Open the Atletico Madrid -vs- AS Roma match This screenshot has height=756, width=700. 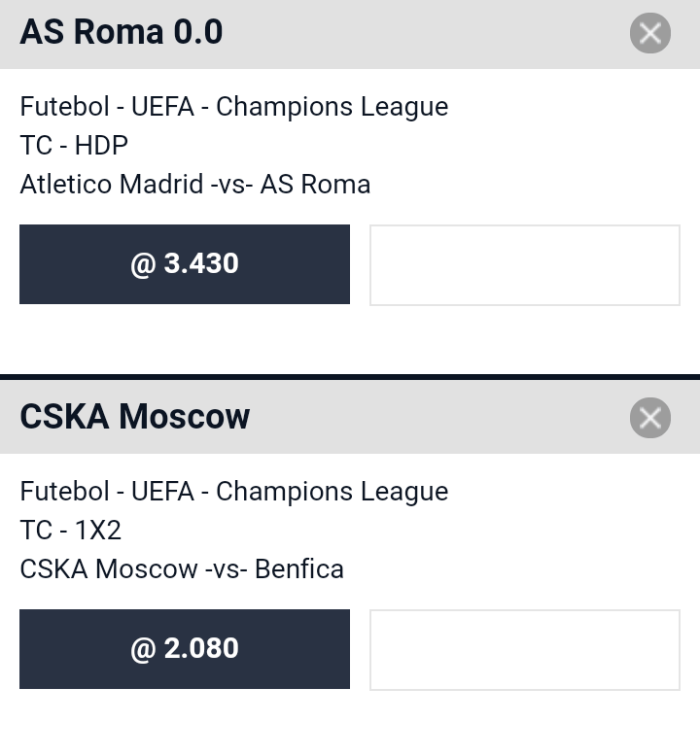tap(194, 185)
